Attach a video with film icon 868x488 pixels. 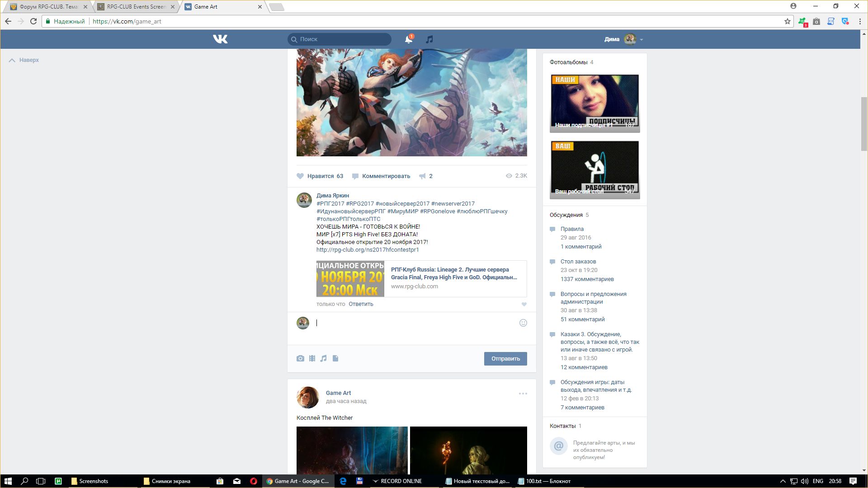(312, 358)
